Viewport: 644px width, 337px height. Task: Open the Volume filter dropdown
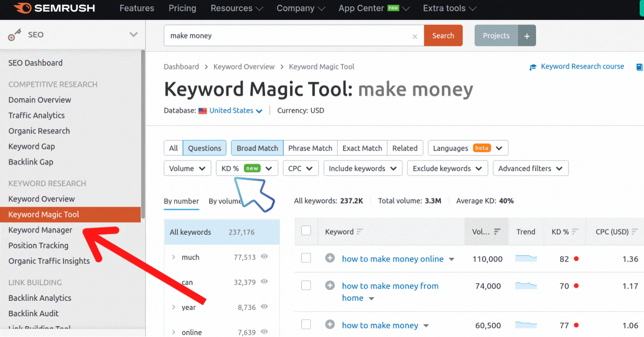pyautogui.click(x=187, y=168)
